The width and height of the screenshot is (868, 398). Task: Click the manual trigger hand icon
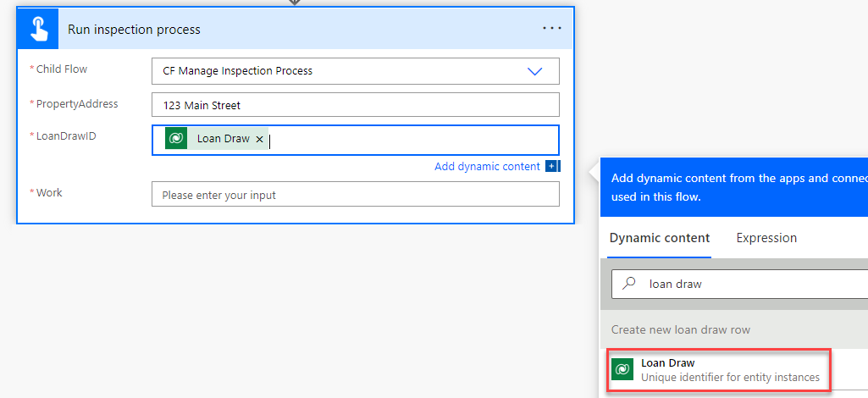click(x=38, y=30)
